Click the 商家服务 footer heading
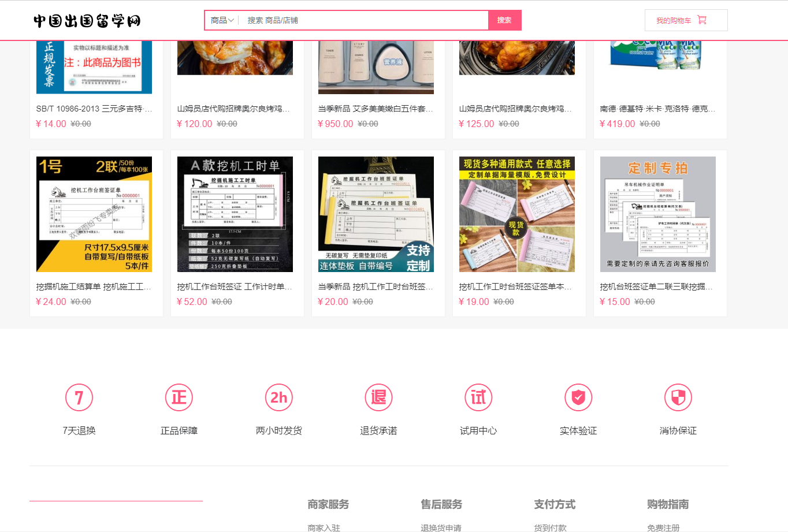The height and width of the screenshot is (532, 788). [x=328, y=504]
